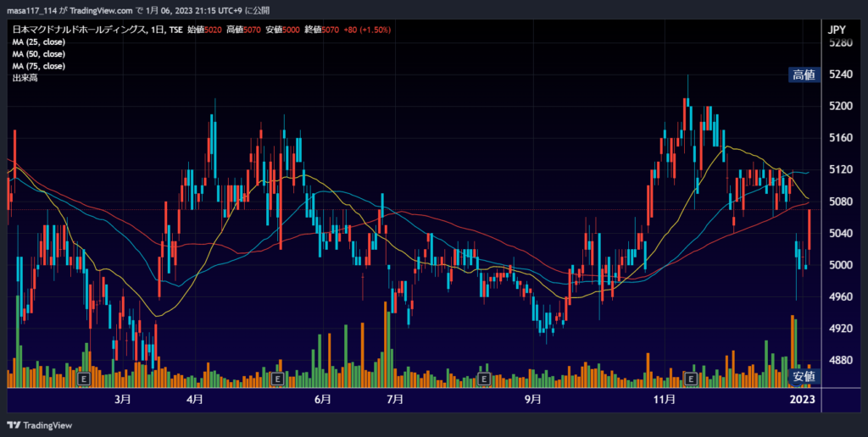The image size is (868, 437).
Task: Click the 11月 label on the time axis
Action: [x=664, y=399]
